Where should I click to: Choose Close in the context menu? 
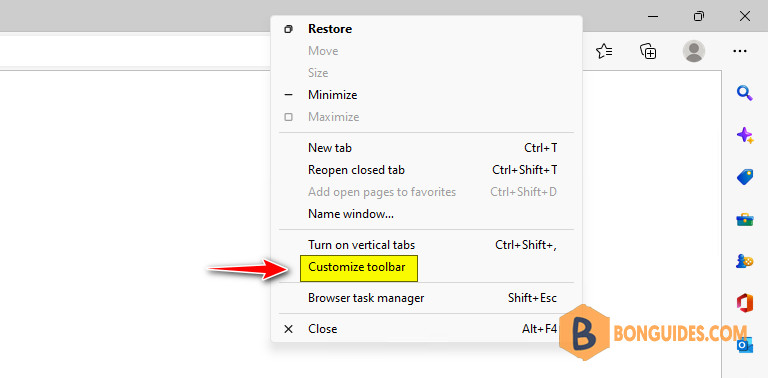coord(426,329)
